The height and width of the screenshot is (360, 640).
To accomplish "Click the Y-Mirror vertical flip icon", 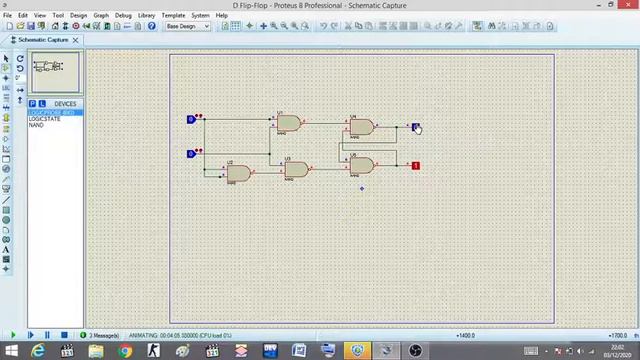I will pos(20,100).
